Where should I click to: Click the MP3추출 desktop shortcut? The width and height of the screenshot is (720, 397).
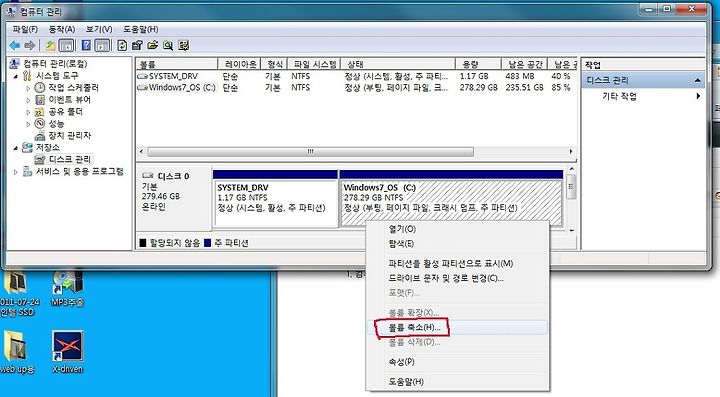pos(67,289)
